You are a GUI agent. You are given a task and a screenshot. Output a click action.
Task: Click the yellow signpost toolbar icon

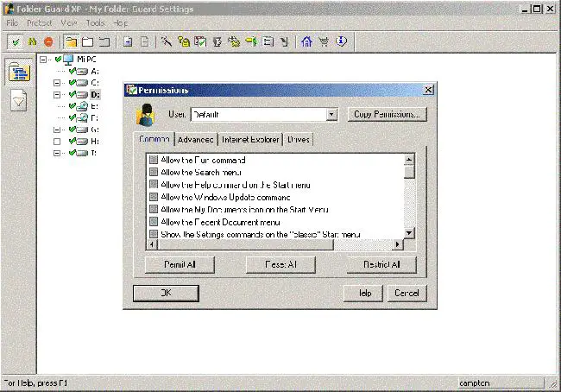251,42
